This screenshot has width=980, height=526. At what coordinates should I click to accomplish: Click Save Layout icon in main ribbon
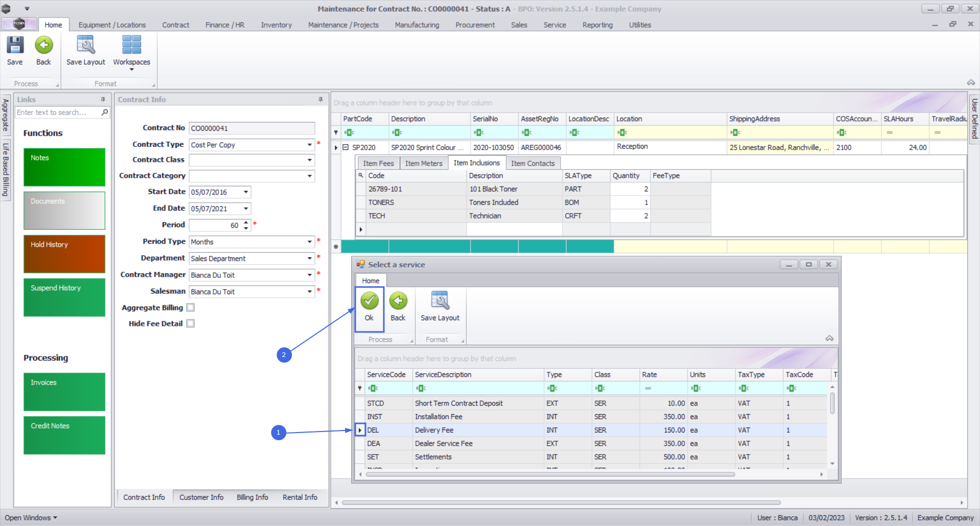tap(85, 45)
